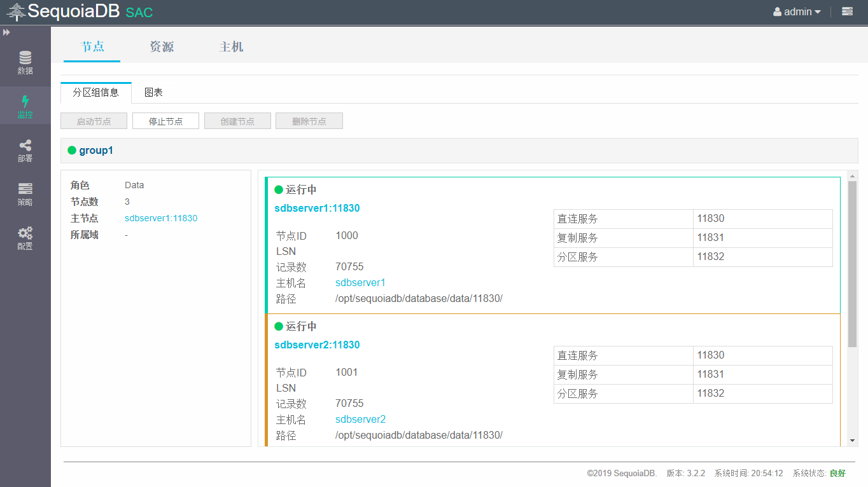Open the 策略 strategy sidebar icon
The height and width of the screenshot is (487, 868).
coord(25,194)
